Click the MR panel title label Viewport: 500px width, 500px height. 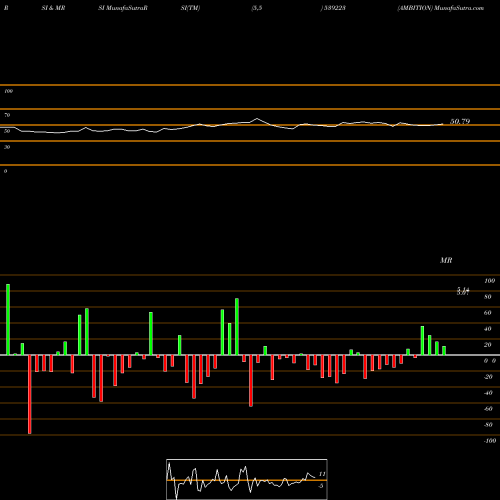tap(446, 260)
